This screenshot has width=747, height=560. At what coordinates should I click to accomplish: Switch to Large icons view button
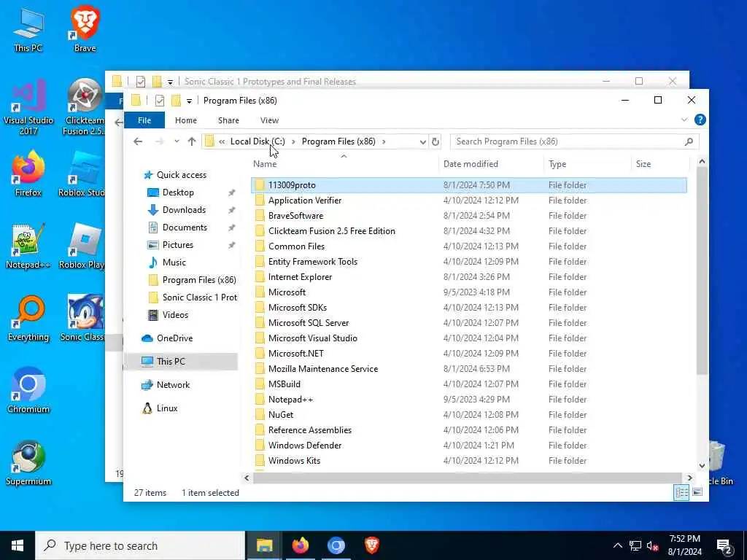[x=697, y=492]
